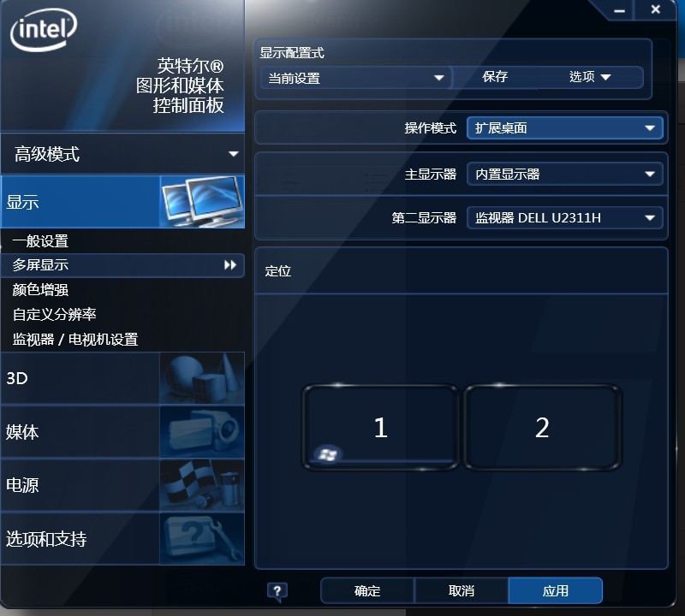Click the 应用 apply button
This screenshot has width=685, height=616.
coord(555,590)
